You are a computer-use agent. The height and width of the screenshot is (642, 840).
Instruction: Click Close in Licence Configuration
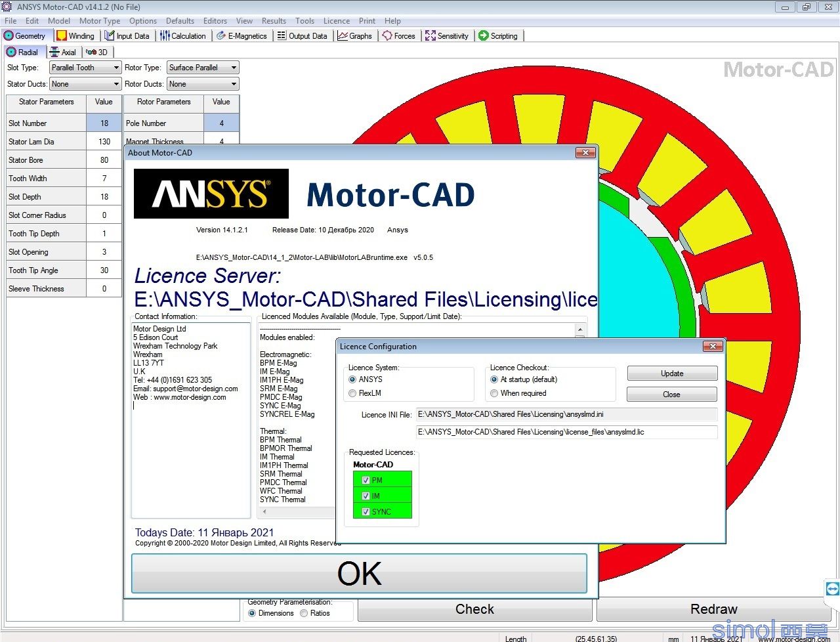point(671,395)
